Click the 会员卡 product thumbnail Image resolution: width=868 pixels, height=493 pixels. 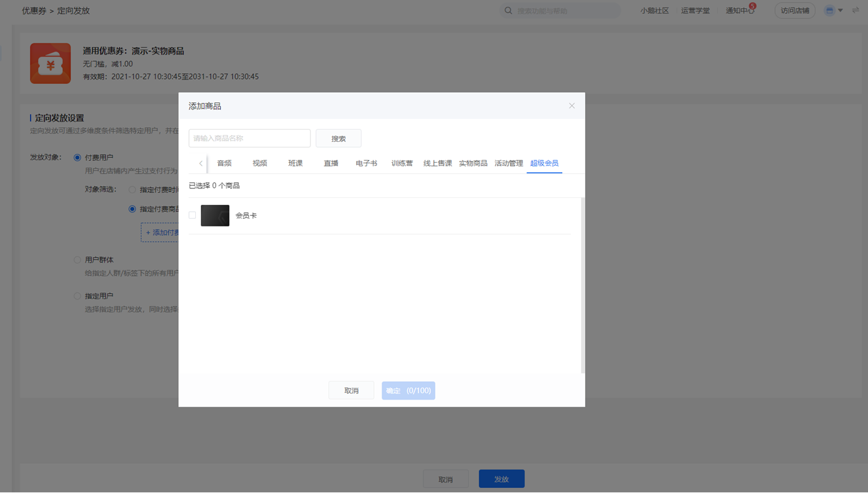215,216
